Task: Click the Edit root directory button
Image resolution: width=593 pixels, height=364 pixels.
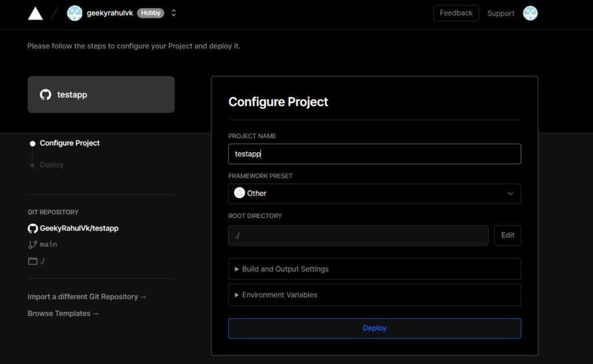Action: point(507,236)
